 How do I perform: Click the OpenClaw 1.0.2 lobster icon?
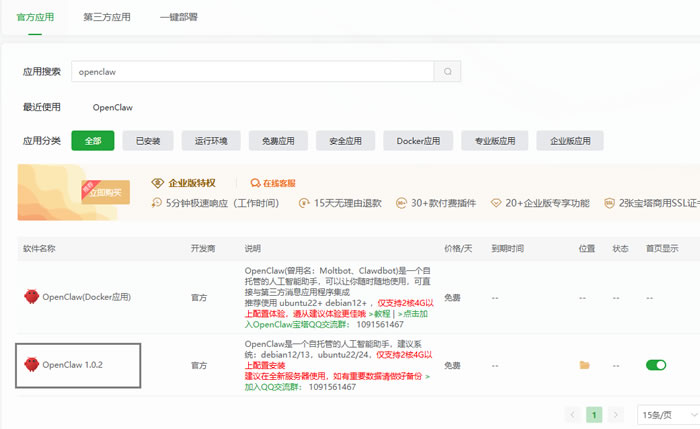(x=32, y=365)
